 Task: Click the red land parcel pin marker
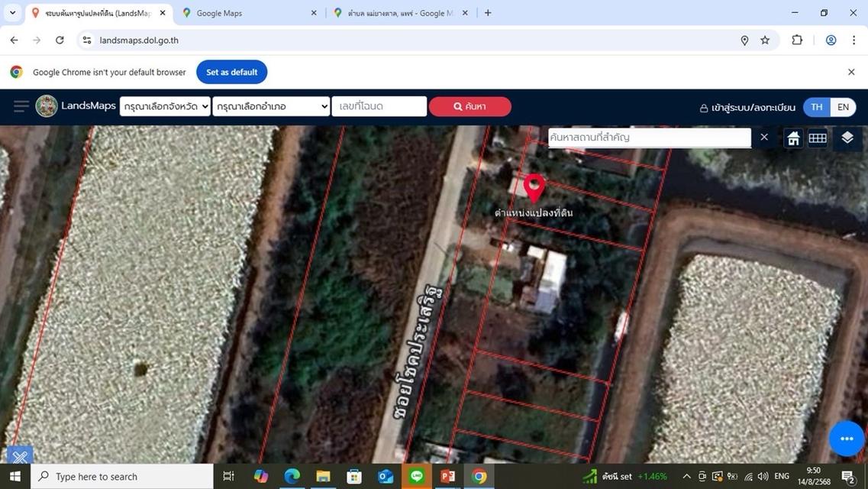tap(534, 187)
